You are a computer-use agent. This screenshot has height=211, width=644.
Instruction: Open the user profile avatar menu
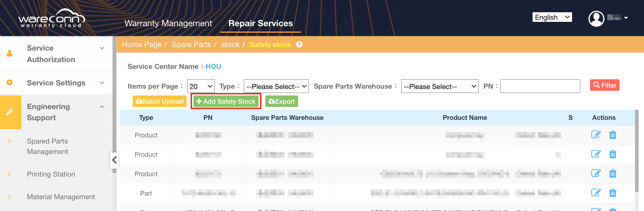pyautogui.click(x=596, y=18)
